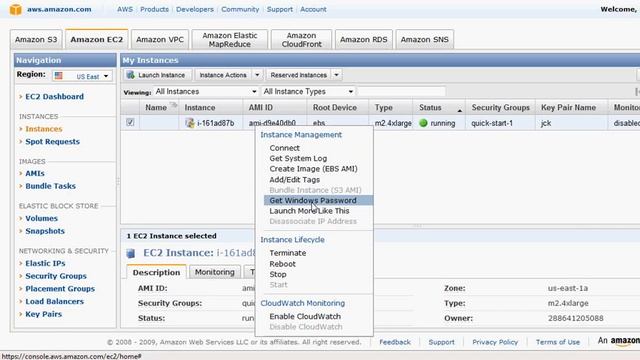Viewport: 640px width, 360px height.
Task: Click the blue instance icon beside EC2 Instance heading
Action: coord(131,253)
